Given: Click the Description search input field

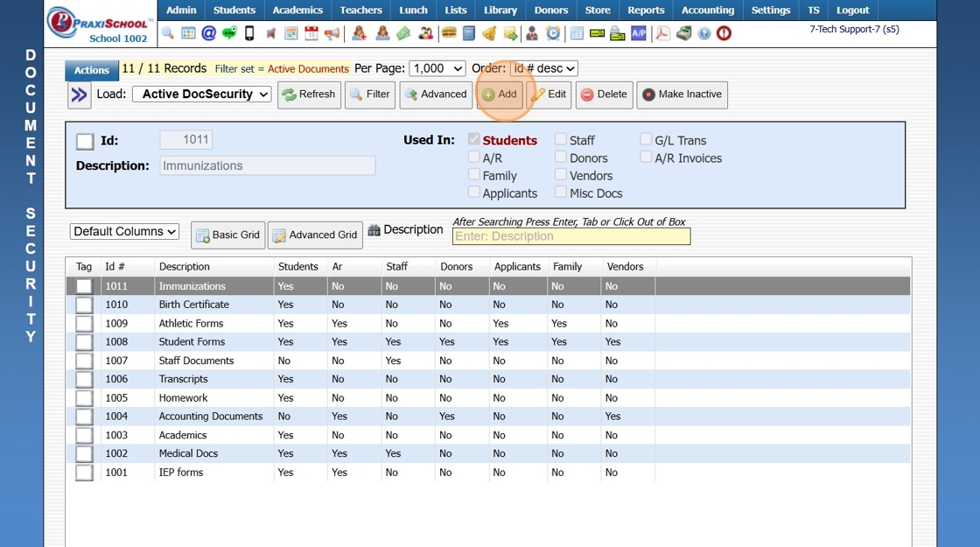Looking at the screenshot, I should click(x=570, y=236).
